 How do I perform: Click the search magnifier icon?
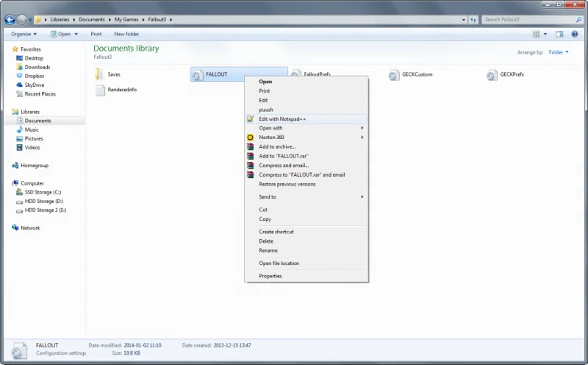[x=578, y=20]
